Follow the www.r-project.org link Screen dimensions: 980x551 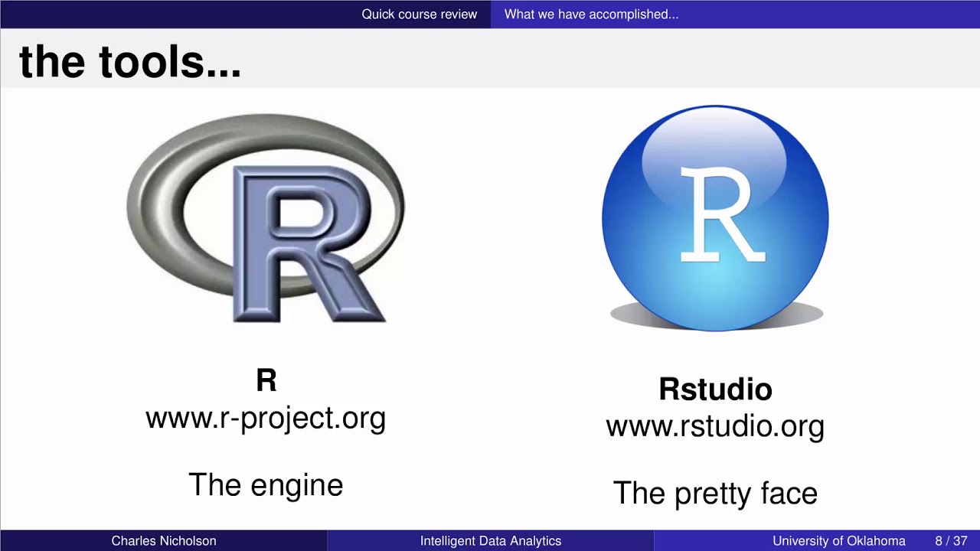[x=266, y=419]
